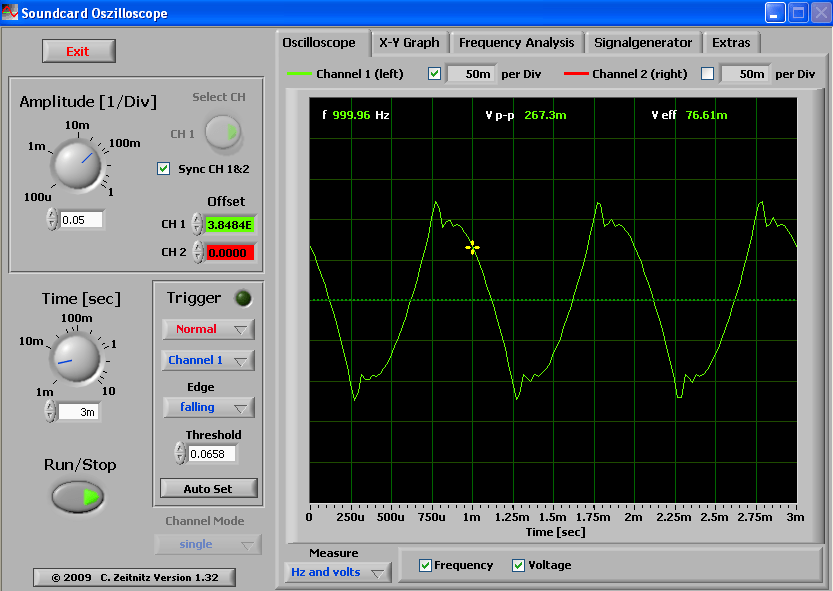Click Channel 2 per Div field 50m
This screenshot has height=591, width=833.
pos(745,74)
